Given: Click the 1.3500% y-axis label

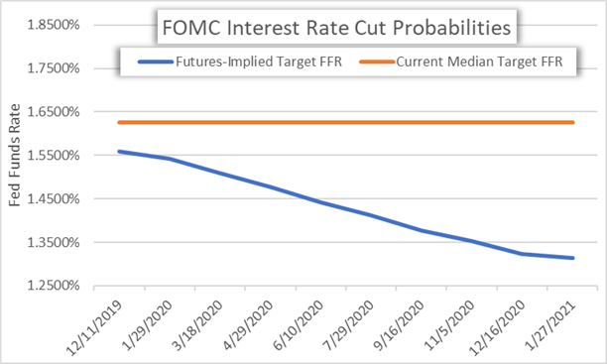Looking at the screenshot, I should (53, 242).
